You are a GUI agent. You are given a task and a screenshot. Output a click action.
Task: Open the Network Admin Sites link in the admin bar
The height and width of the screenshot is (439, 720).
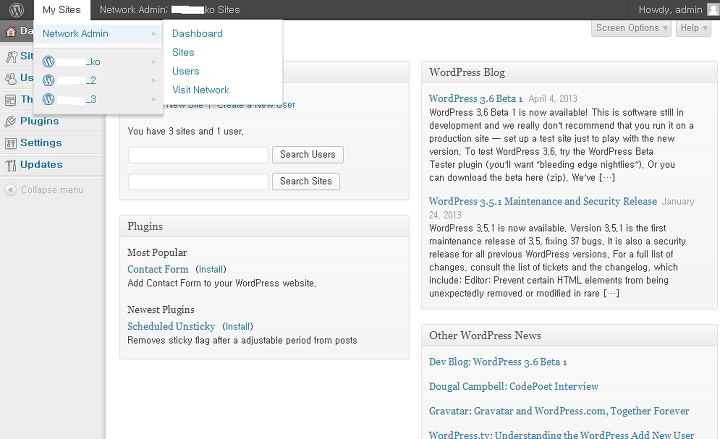(x=169, y=10)
